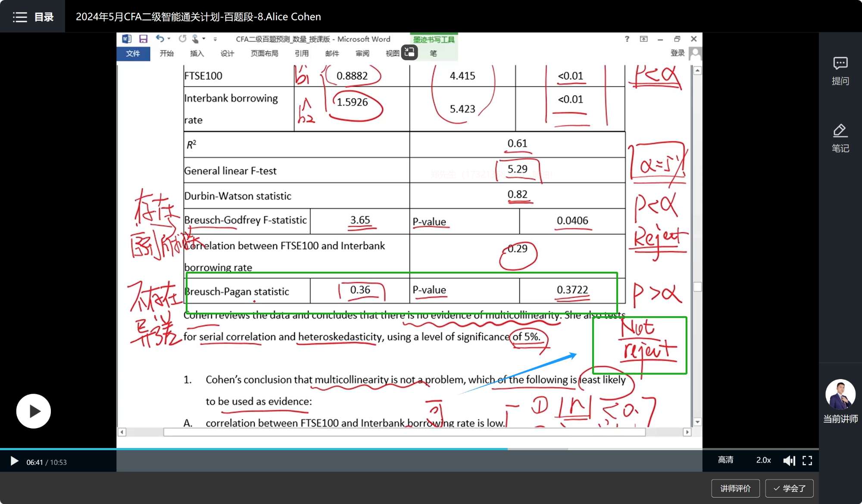Click the 提问 ask question icon
The width and height of the screenshot is (862, 504).
[840, 64]
